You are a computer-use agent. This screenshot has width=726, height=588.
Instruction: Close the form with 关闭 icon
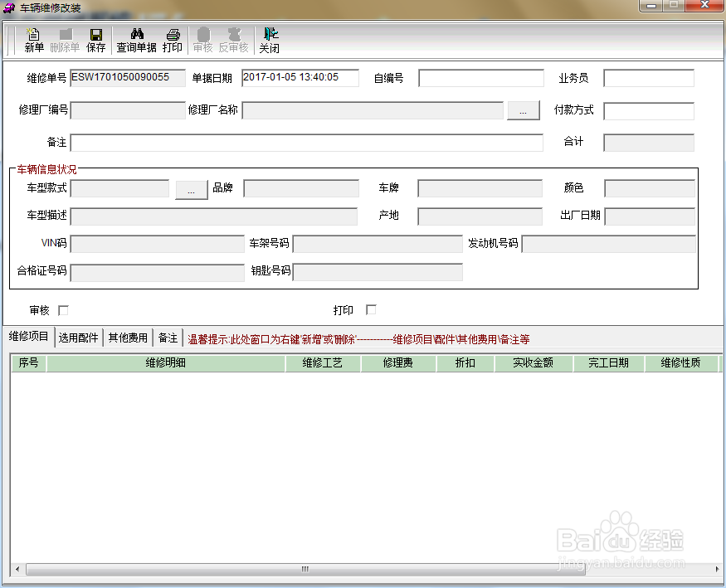pos(269,41)
